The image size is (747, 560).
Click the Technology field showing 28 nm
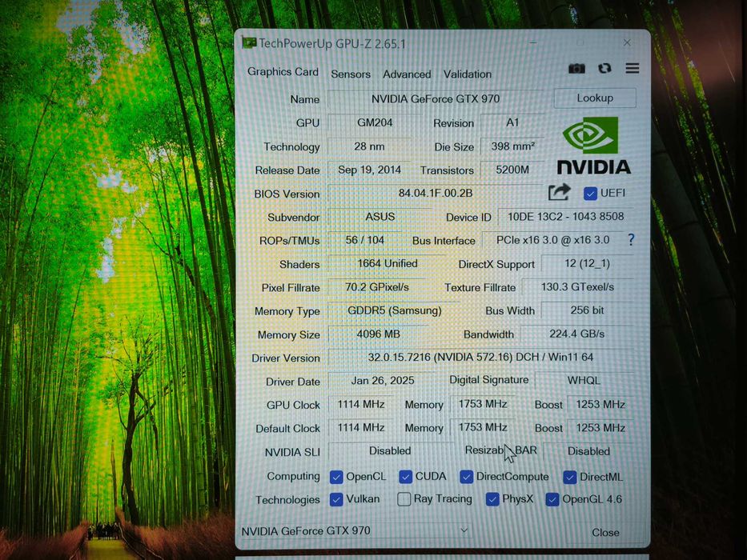pos(369,146)
